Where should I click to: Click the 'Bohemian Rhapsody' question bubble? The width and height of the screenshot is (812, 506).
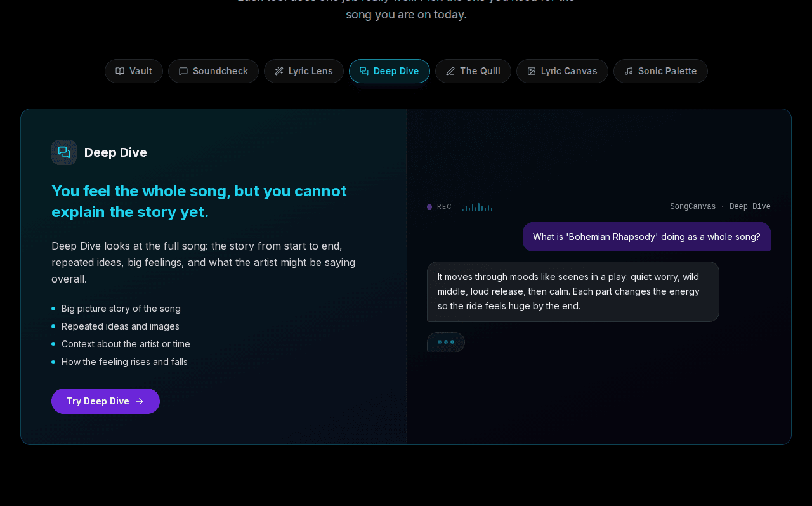pos(646,237)
